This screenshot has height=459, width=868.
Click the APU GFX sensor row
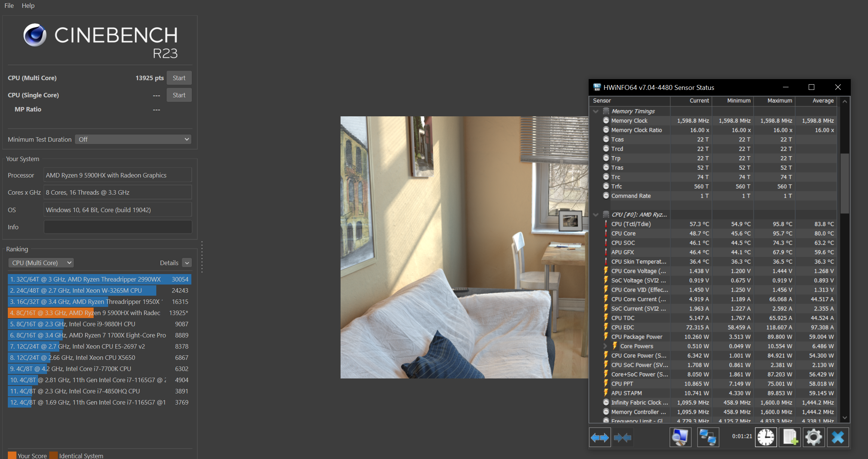pyautogui.click(x=713, y=252)
